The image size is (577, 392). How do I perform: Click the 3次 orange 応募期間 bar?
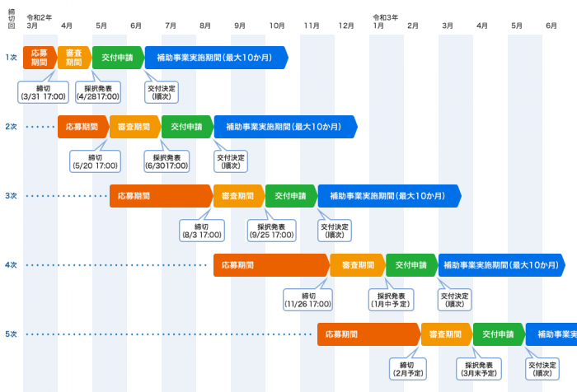159,196
